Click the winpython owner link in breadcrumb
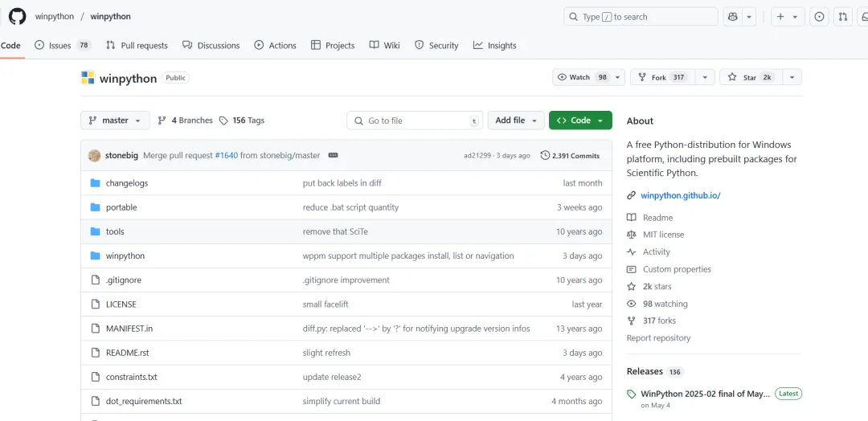Image resolution: width=868 pixels, height=421 pixels. pyautogui.click(x=55, y=17)
